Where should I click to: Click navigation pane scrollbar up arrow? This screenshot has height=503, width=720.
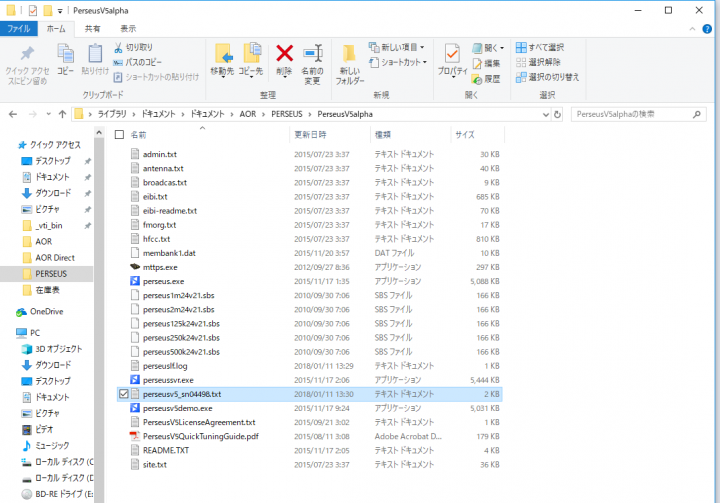[x=99, y=133]
